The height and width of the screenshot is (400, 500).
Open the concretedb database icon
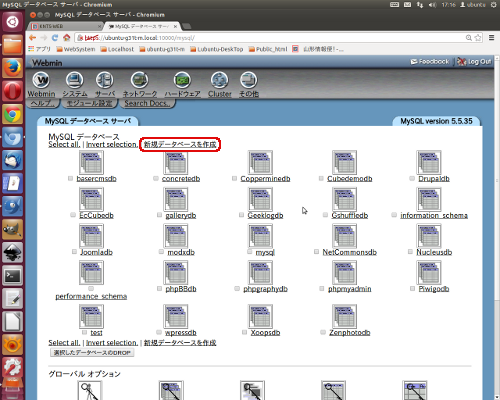[176, 162]
